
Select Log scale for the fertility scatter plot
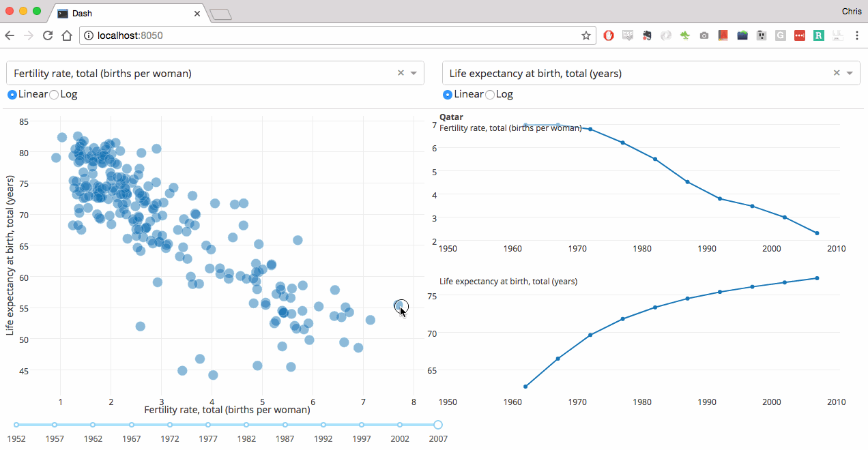click(x=53, y=94)
